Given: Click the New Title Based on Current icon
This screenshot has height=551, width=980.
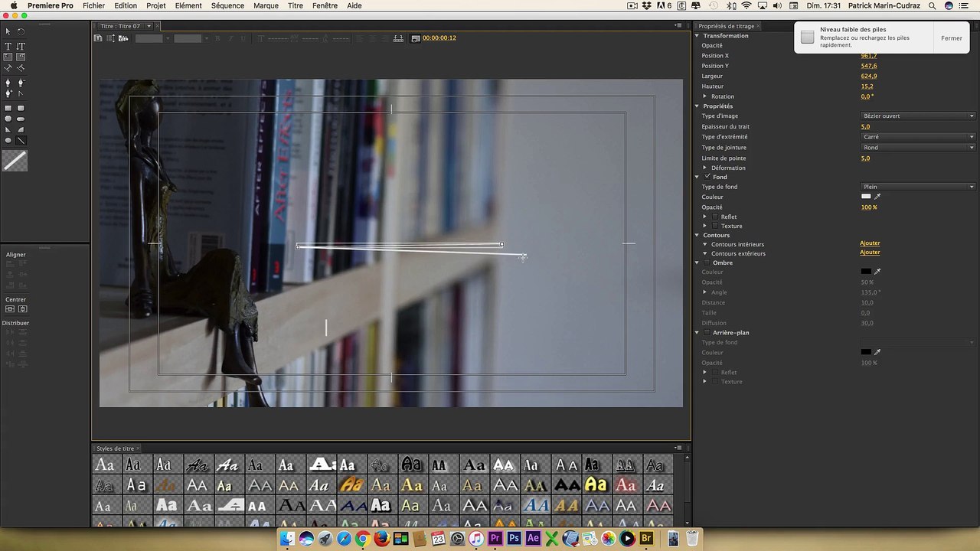Looking at the screenshot, I should coord(99,38).
